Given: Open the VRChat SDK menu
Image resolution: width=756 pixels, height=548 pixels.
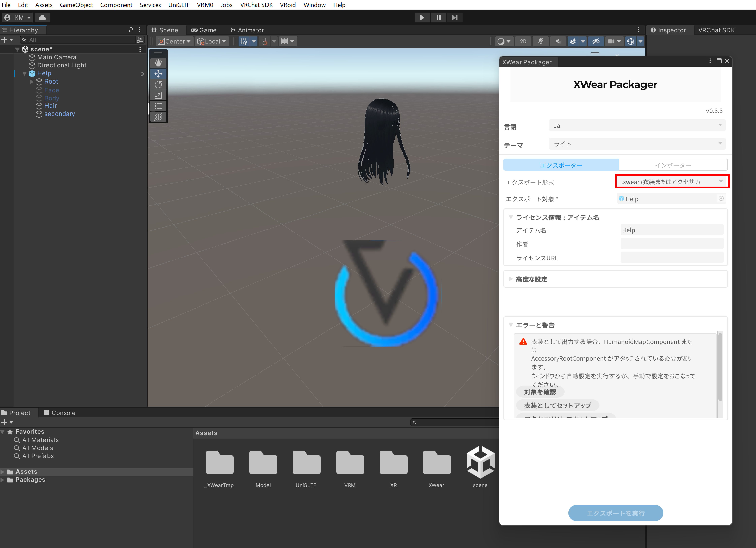Looking at the screenshot, I should pos(256,5).
